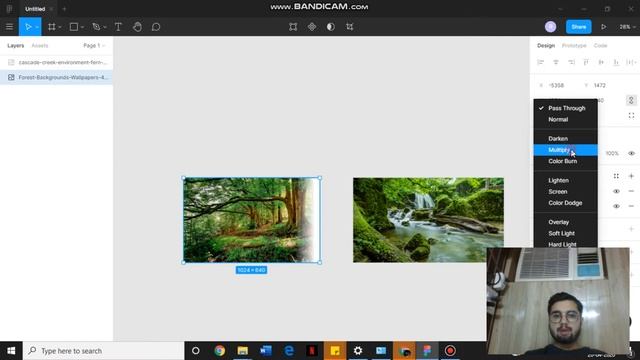Expand the Frame tool dropdown arrow
This screenshot has width=640, height=360.
(60, 27)
